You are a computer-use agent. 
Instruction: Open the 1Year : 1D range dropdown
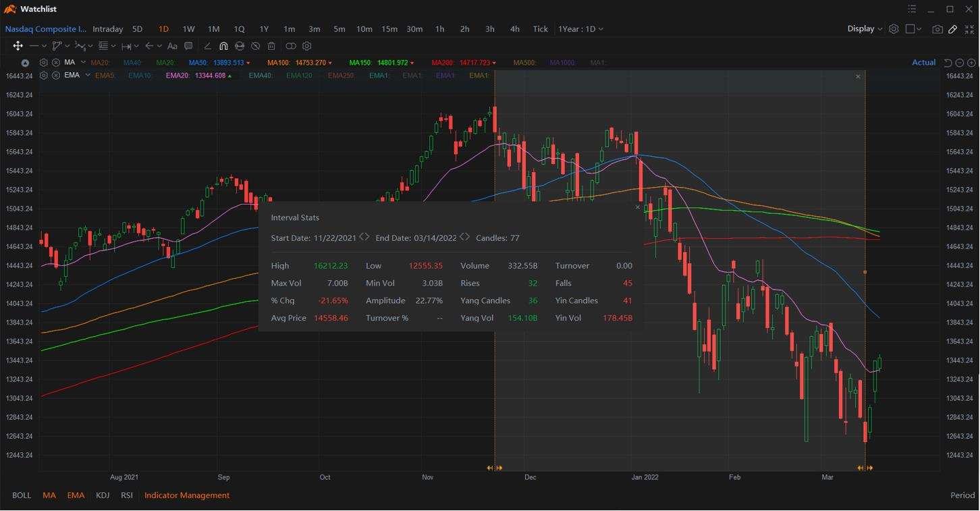[x=580, y=29]
